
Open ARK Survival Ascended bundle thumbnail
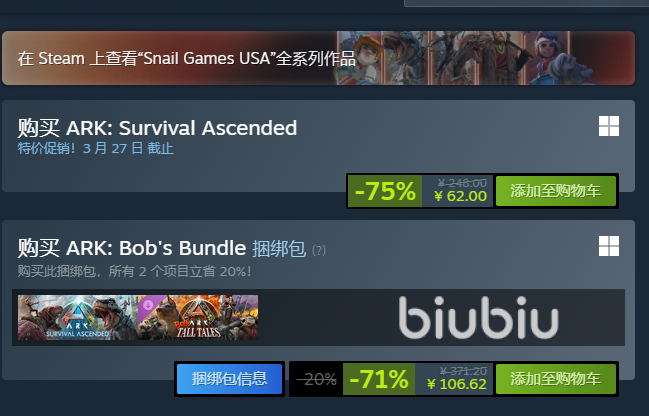tap(77, 317)
